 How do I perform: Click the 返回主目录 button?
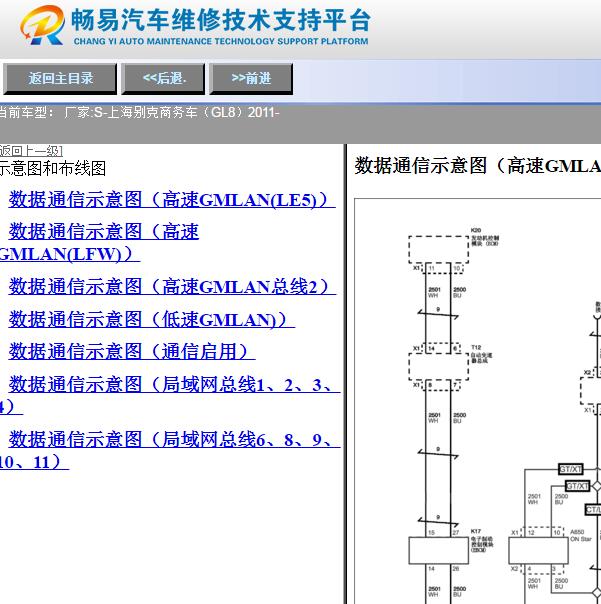(60, 79)
